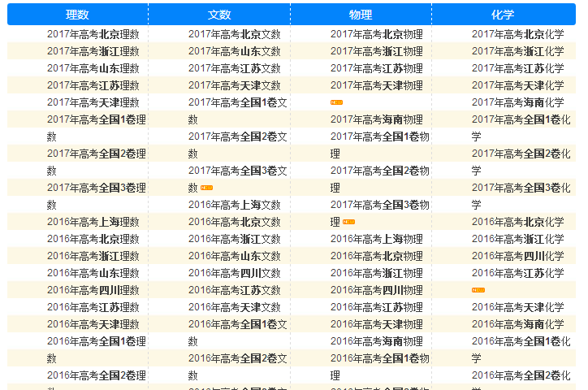Open 2016年高考四川化学 link
The width and height of the screenshot is (588, 390).
coord(517,256)
